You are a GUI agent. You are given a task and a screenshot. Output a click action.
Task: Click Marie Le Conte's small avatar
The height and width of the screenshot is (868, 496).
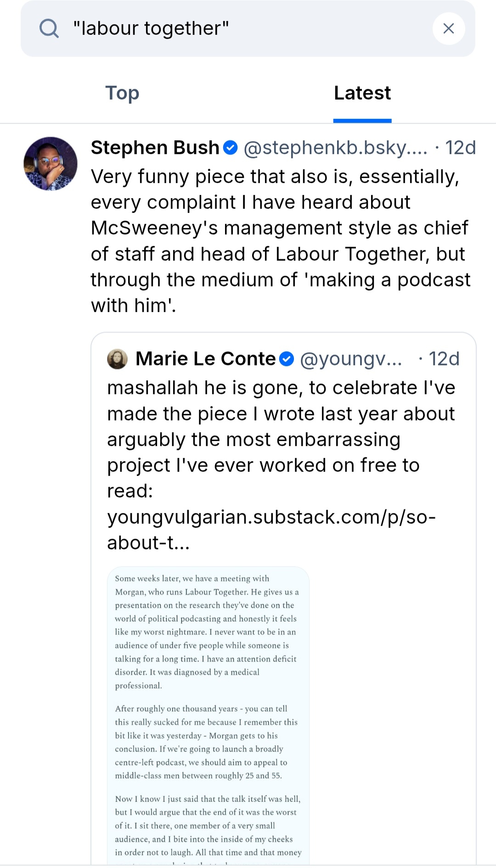tap(118, 359)
